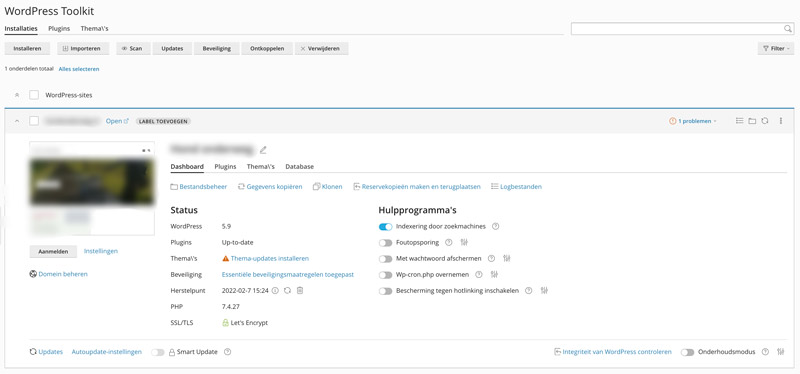Enable Bescherming tegen hotlinking switch
The width and height of the screenshot is (800, 374).
pyautogui.click(x=386, y=291)
